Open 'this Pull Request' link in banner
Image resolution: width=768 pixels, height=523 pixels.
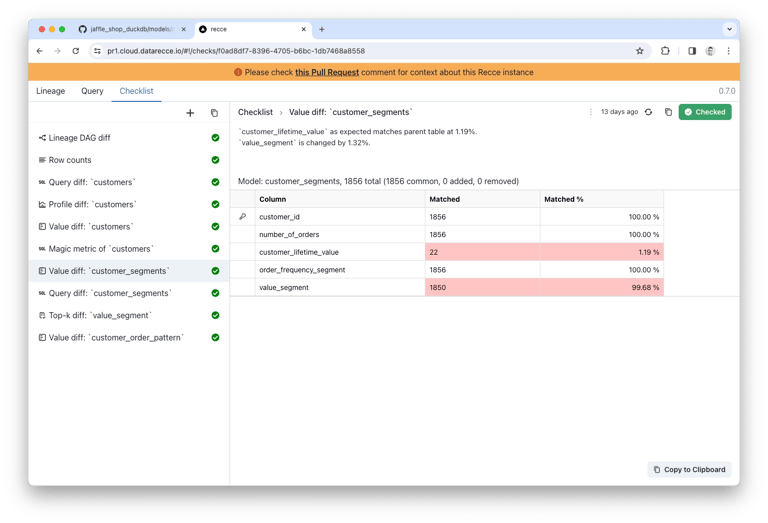tap(327, 72)
